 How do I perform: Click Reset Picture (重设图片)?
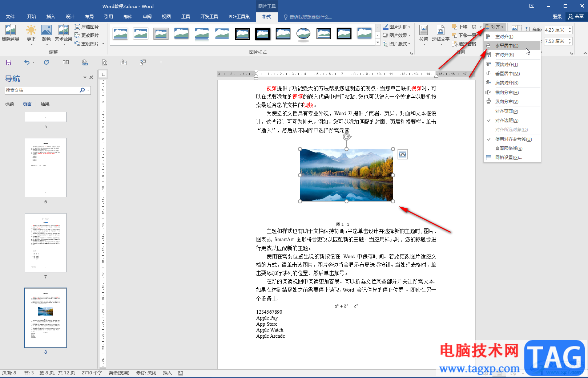tap(86, 44)
